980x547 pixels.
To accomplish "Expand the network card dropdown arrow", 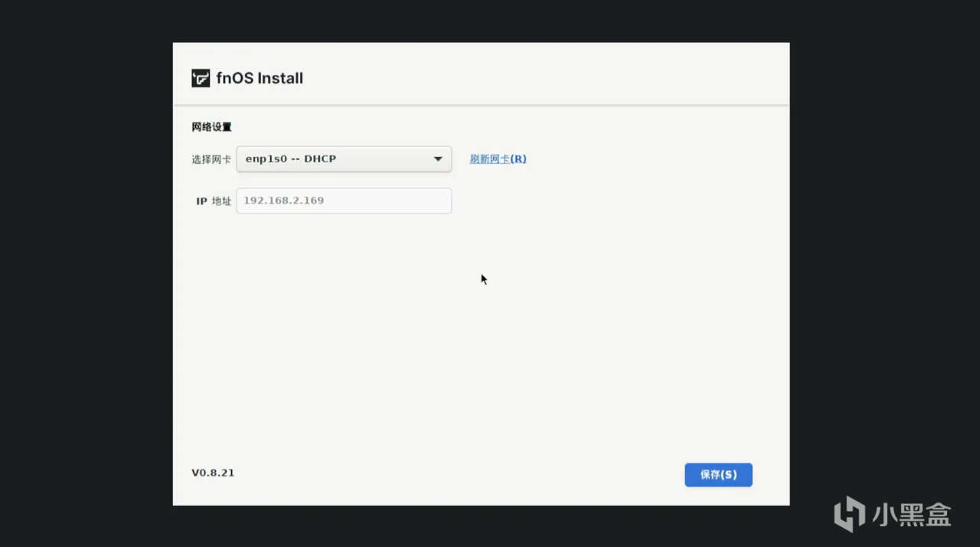I will click(438, 159).
